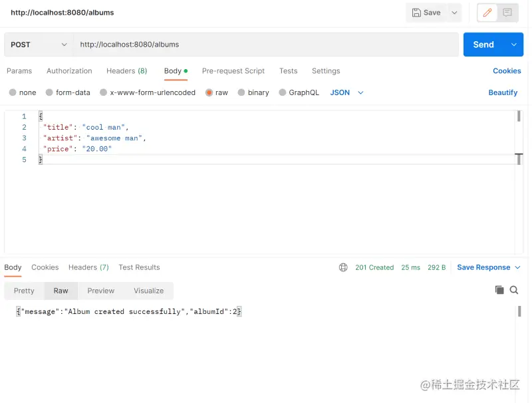Screen dimensions: 532x403
Task: Switch to the Authorization tab
Action: (x=69, y=71)
